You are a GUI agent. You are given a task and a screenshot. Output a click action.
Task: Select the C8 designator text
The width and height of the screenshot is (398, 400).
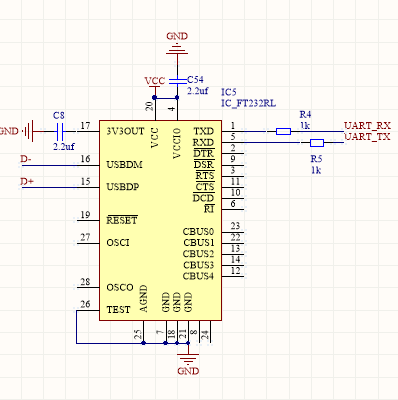point(59,116)
